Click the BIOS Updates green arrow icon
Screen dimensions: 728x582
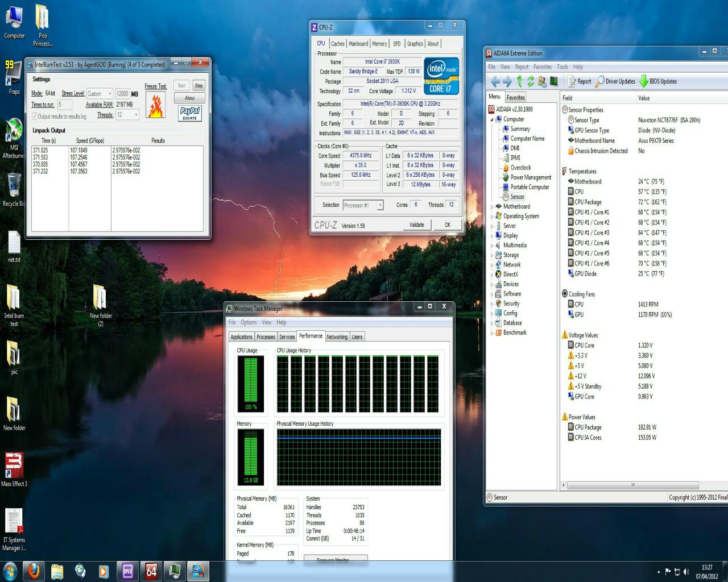click(x=643, y=81)
